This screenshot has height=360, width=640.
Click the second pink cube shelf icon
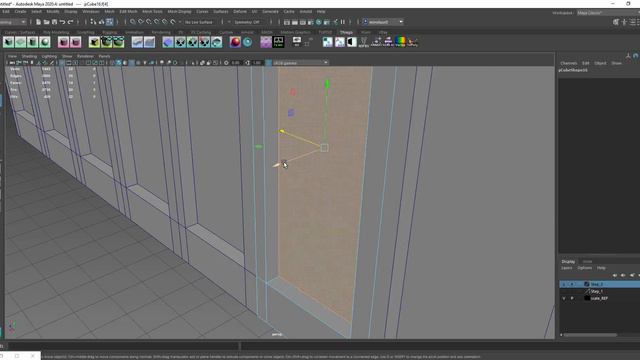tap(76, 42)
